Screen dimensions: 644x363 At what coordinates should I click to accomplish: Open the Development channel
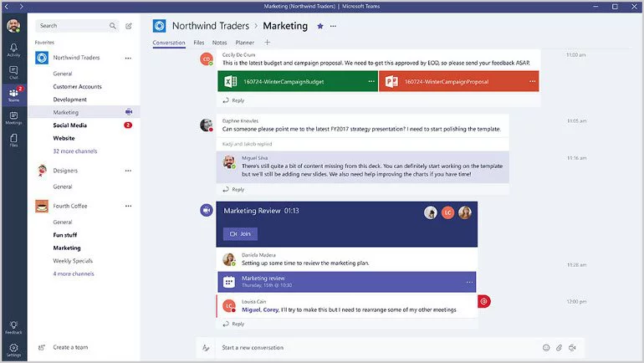click(69, 100)
